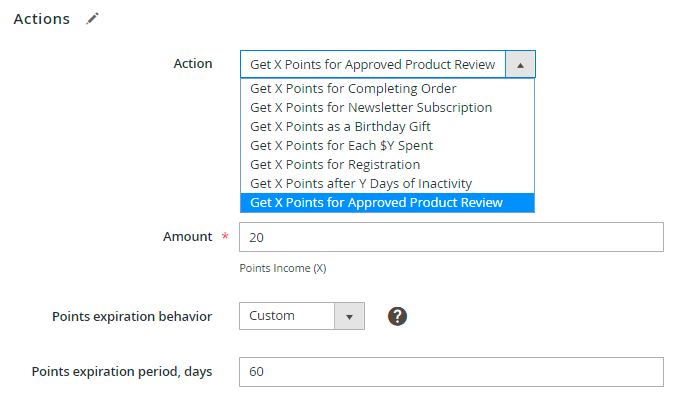Viewport: 685px width, 400px height.
Task: Choose Get X Points for Newsletter Subscription
Action: [371, 107]
